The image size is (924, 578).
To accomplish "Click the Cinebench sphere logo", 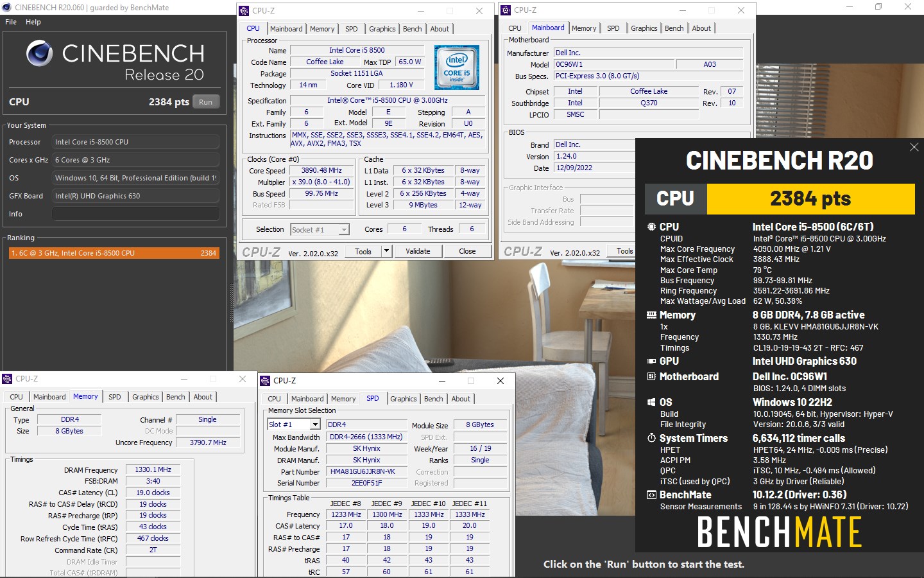I will pyautogui.click(x=40, y=53).
